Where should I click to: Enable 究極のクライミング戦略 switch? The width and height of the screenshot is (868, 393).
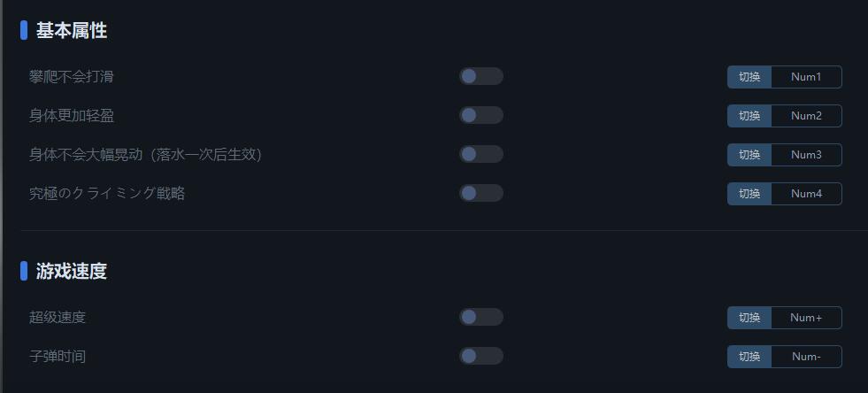click(x=480, y=193)
